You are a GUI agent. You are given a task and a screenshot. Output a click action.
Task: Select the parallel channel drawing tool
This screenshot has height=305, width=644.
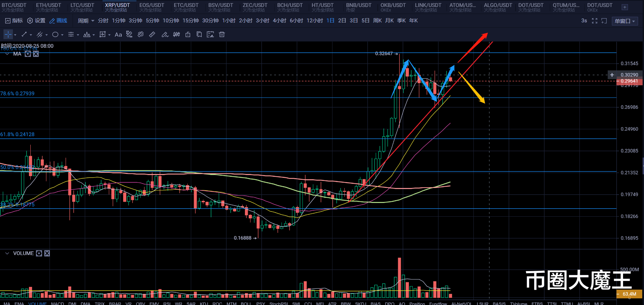[40, 35]
